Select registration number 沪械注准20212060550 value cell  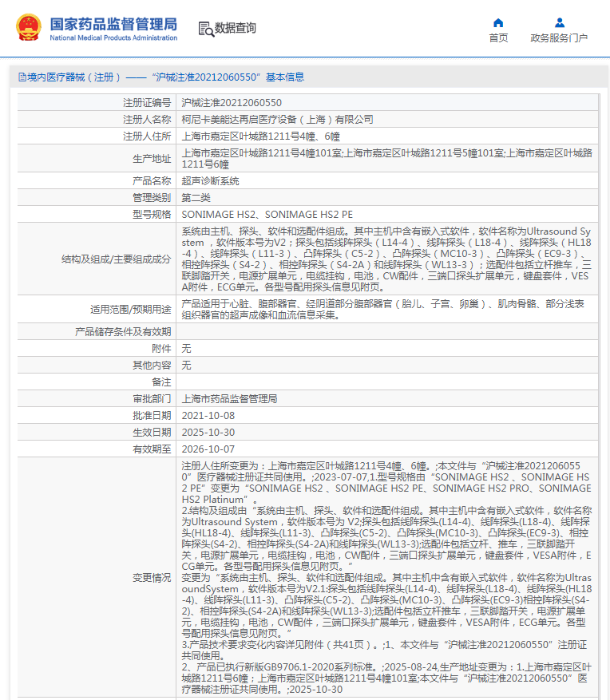[x=232, y=103]
